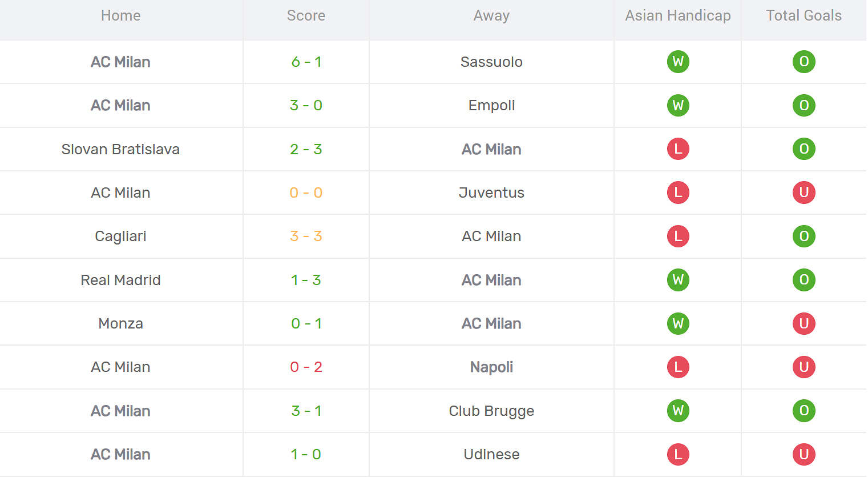Open the 6 - 1 score against Sassuolo
868x477 pixels.
click(306, 62)
